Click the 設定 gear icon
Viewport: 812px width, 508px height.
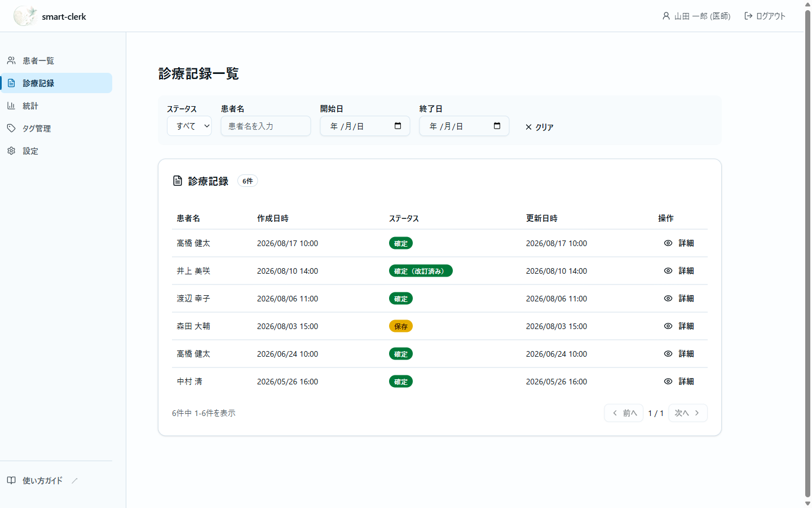tap(11, 151)
